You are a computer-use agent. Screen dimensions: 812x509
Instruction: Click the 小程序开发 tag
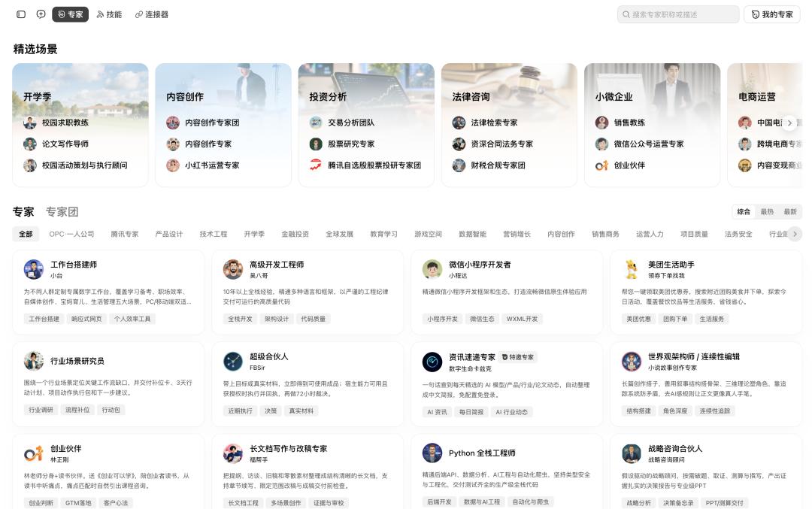pos(443,319)
